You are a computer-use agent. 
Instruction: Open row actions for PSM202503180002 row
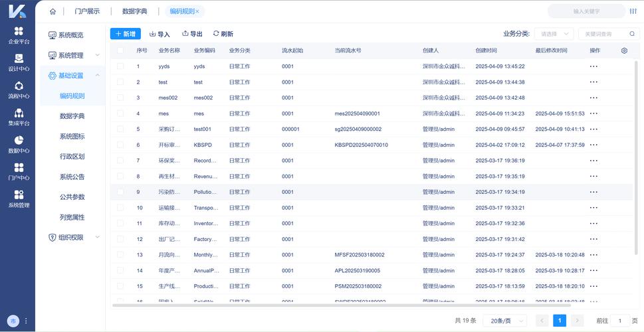click(593, 286)
